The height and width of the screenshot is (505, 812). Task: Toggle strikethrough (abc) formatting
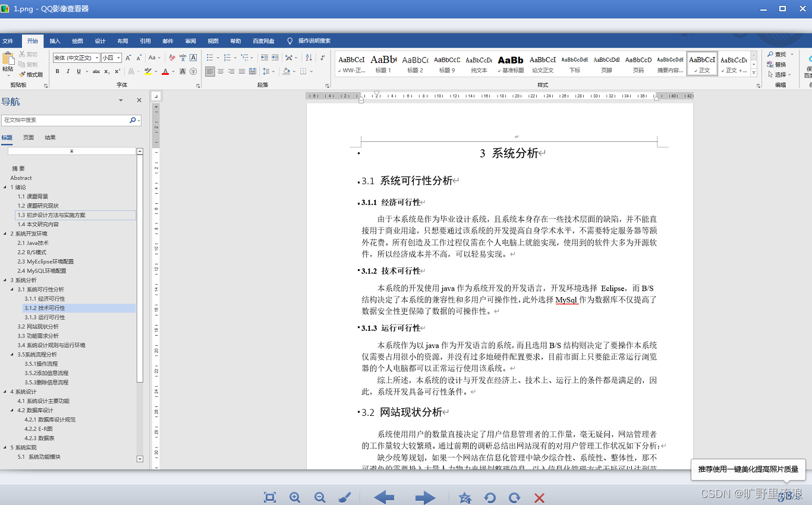96,71
